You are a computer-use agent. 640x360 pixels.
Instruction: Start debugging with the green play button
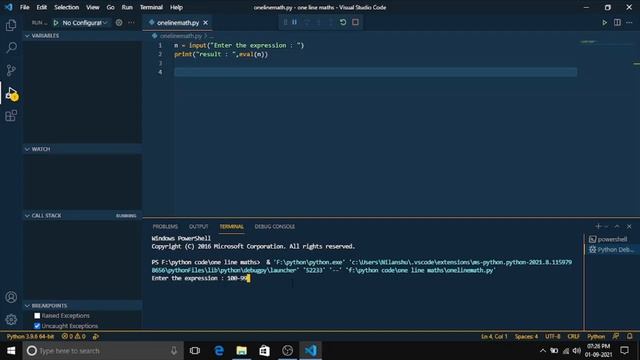tap(56, 23)
